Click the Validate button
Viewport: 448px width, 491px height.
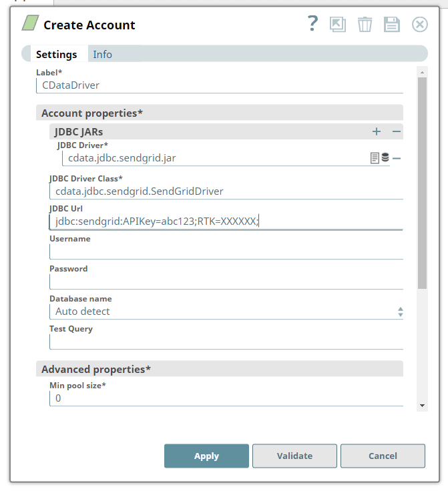[x=294, y=456]
